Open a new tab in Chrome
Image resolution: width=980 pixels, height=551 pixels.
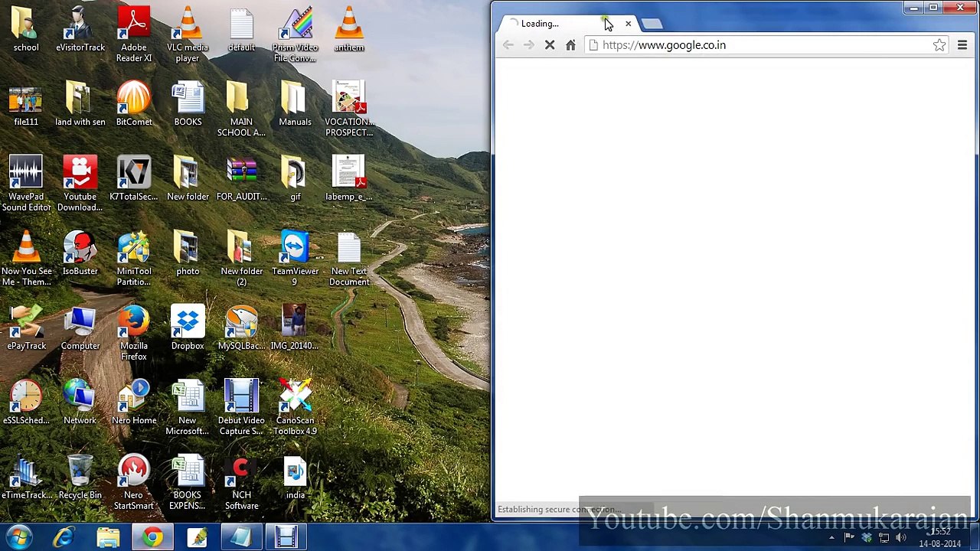click(652, 24)
